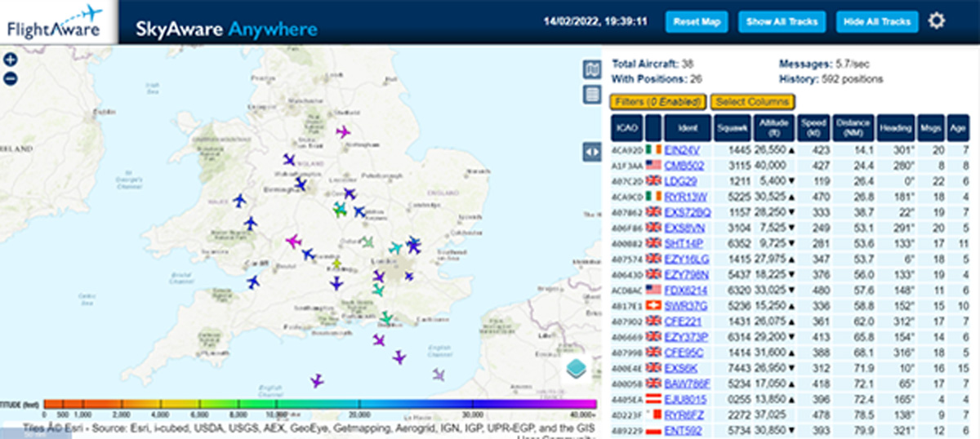Select the magenta aircraft near Bristol

(x=293, y=241)
